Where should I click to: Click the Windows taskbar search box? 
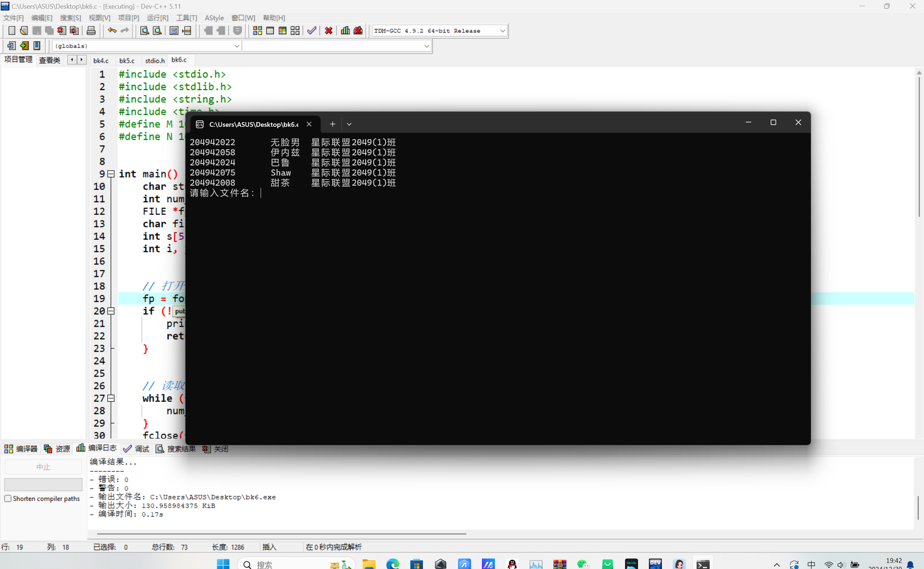[x=296, y=564]
